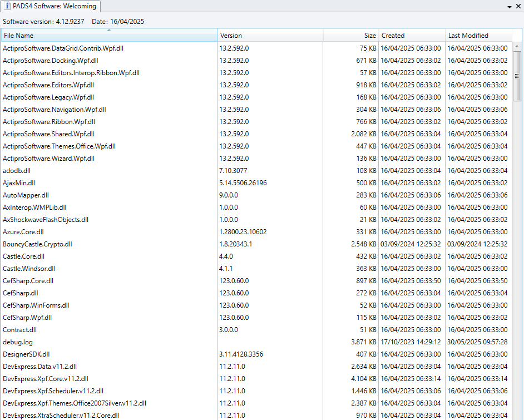The image size is (524, 420).
Task: Select the Castle.Core.dll row
Action: tap(256, 256)
